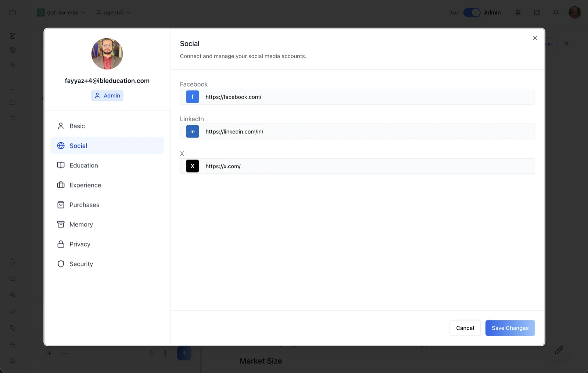The image size is (588, 373).
Task: Click the globe-like icon in left sidebar
Action: point(12,50)
